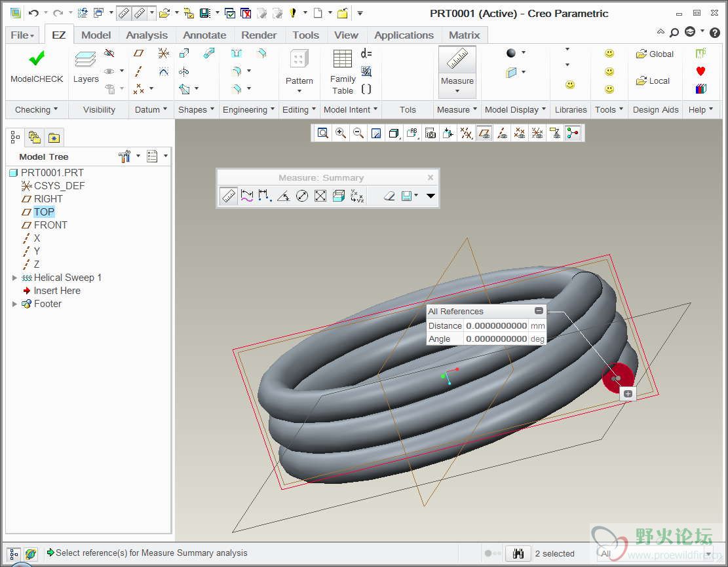Click the d= relations icon

(x=366, y=53)
